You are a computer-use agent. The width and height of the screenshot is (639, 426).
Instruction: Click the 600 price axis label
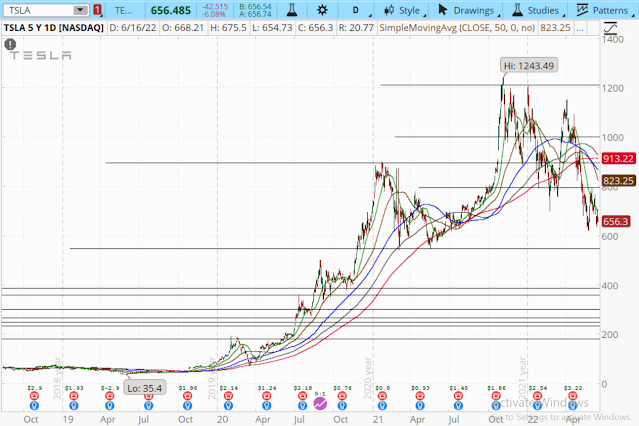click(610, 236)
